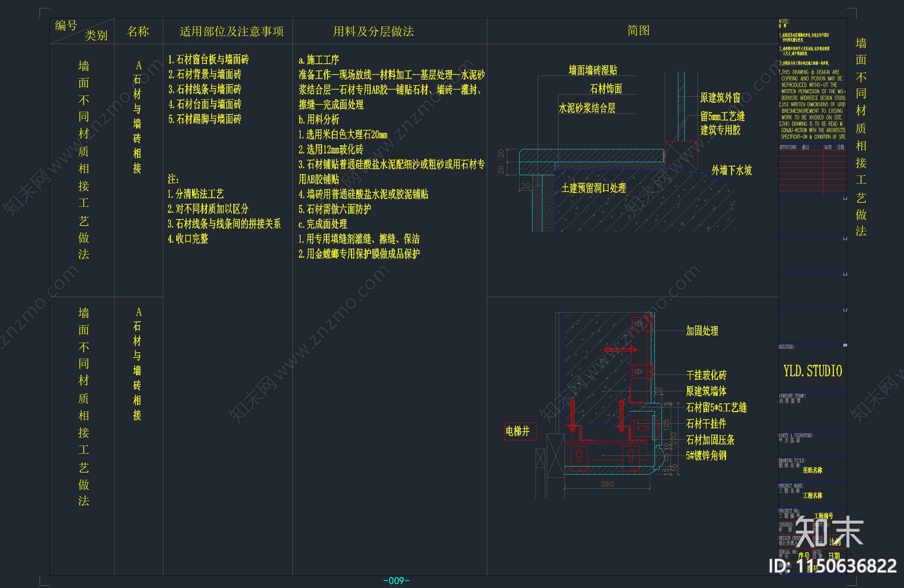Click the '类别' header label
The width and height of the screenshot is (904, 588).
[96, 36]
